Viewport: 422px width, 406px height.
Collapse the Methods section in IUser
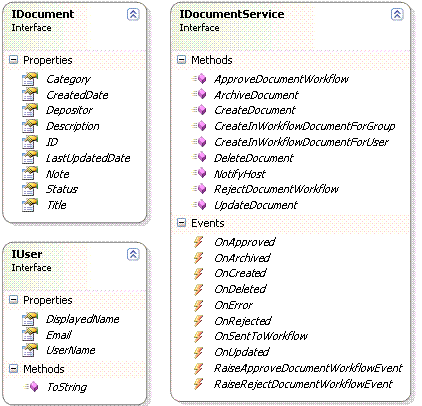point(13,369)
